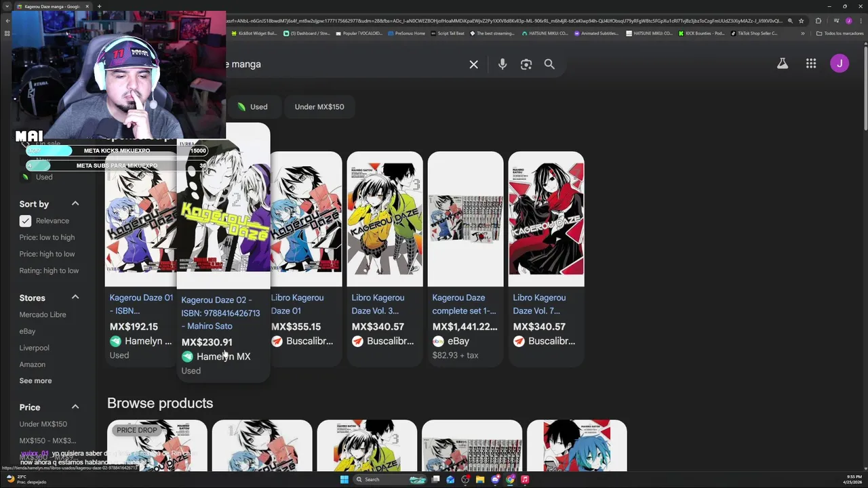Open Discord from the taskbar
This screenshot has width=868, height=488.
point(495,479)
